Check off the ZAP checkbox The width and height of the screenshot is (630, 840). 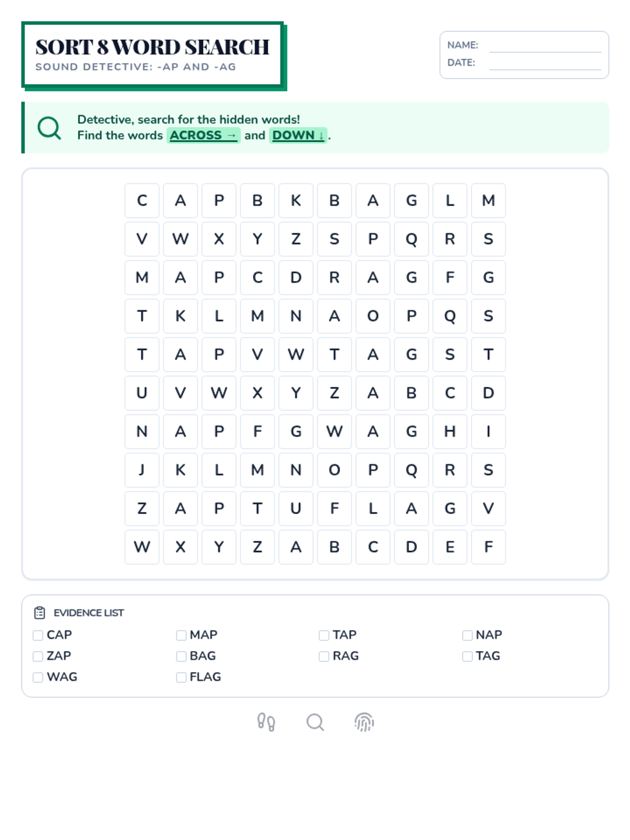38,656
